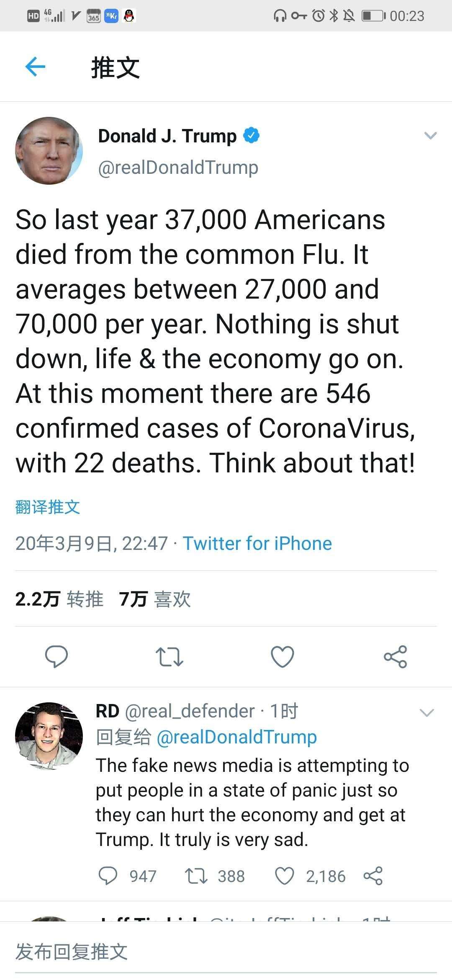Open RD's profile avatar
Viewport: 452px width, 980px height.
49,736
